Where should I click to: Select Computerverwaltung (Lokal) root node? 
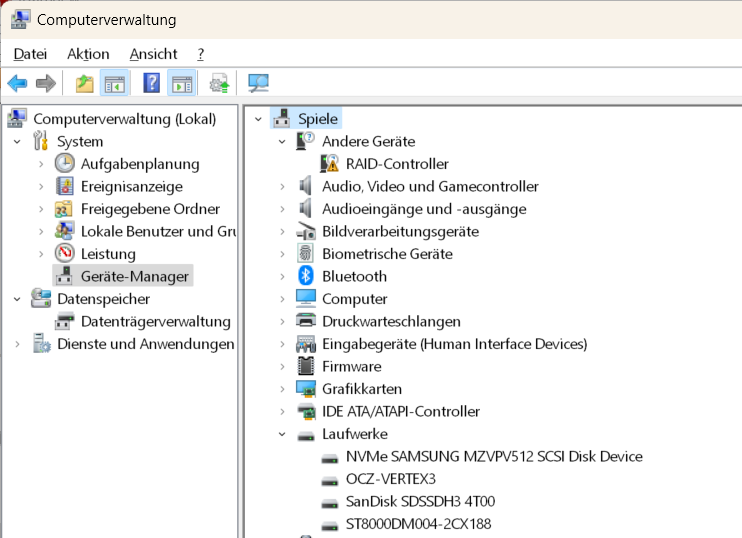[125, 119]
